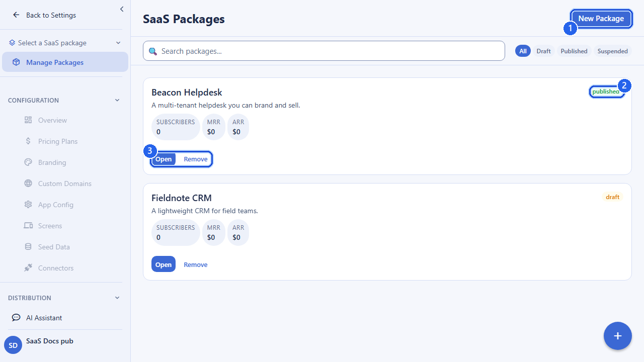Click the Overview grid icon
Screen dimensions: 644x362
[28, 120]
